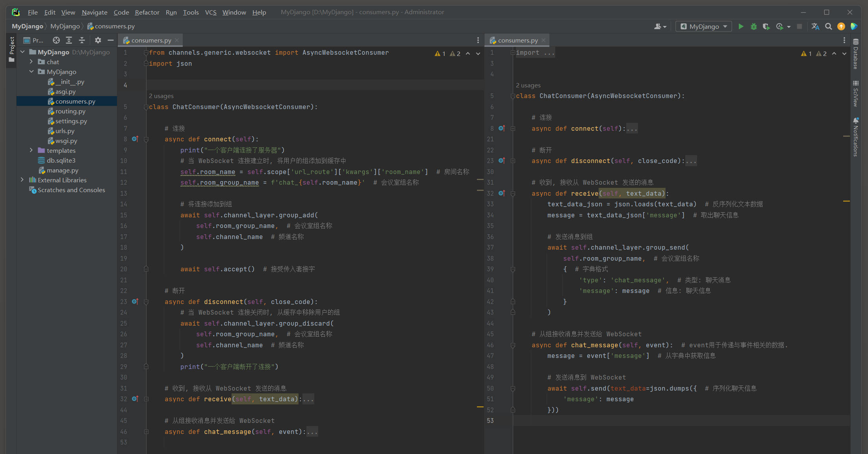Open the VCS menu
The width and height of the screenshot is (868, 454).
[x=211, y=12]
